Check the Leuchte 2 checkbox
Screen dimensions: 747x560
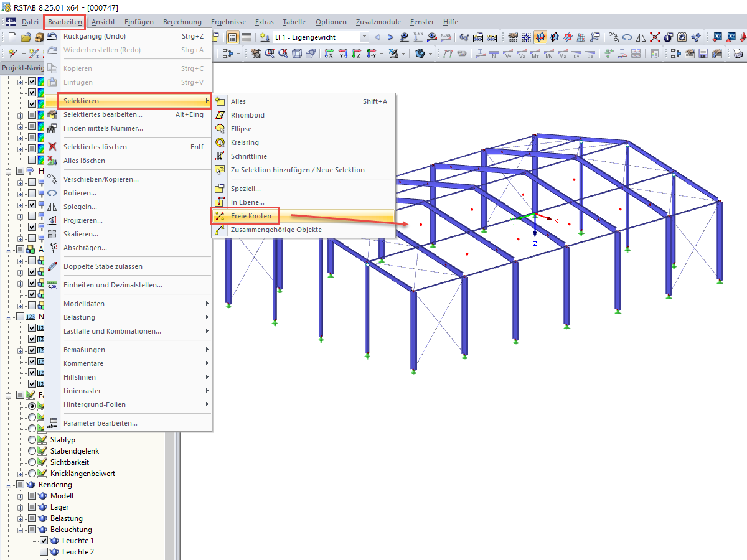(x=44, y=552)
